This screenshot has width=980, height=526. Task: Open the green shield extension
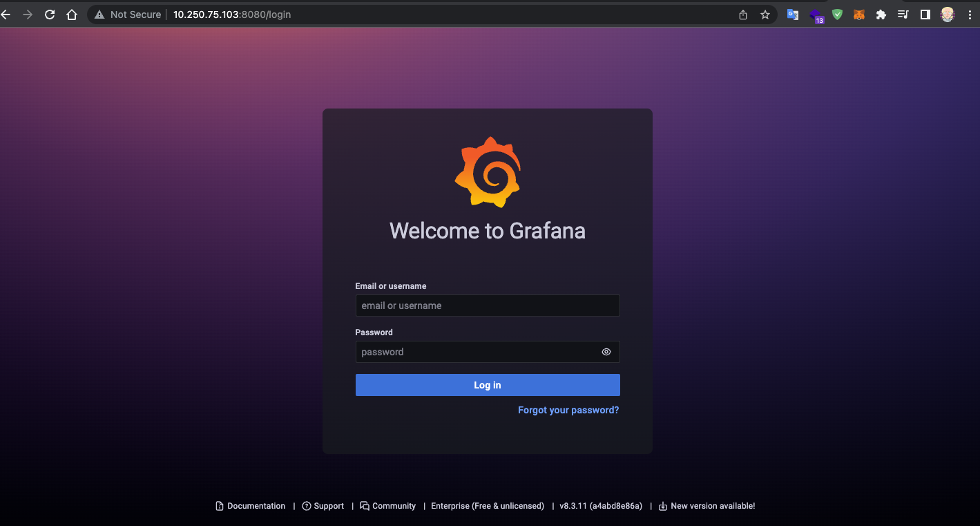pyautogui.click(x=837, y=15)
